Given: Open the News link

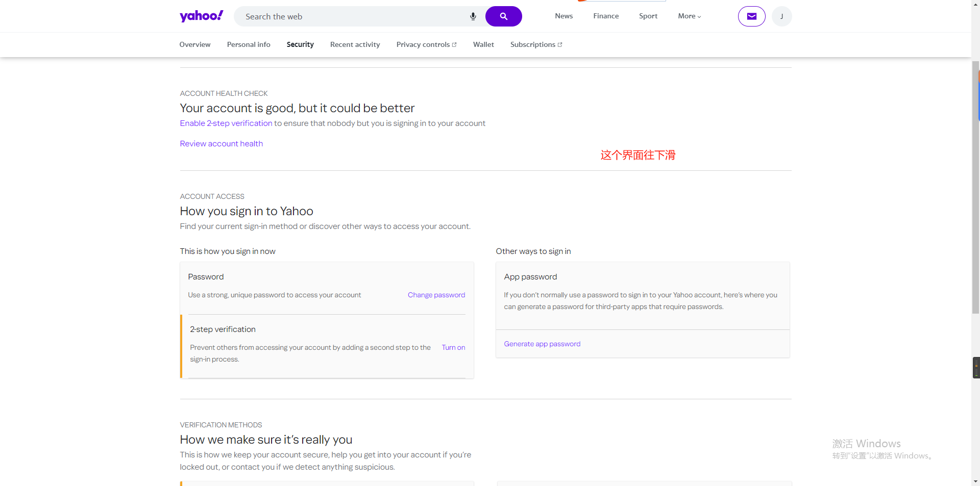Looking at the screenshot, I should 563,16.
